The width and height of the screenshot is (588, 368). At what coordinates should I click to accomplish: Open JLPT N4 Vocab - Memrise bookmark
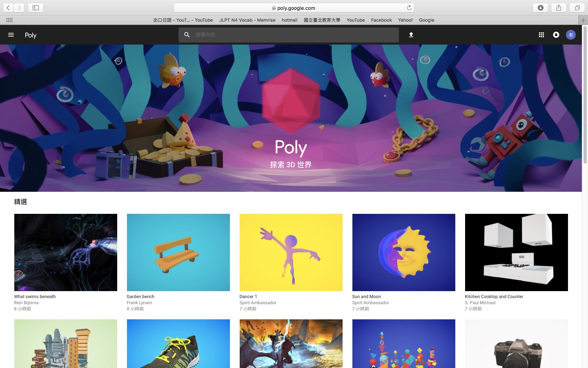[x=247, y=20]
